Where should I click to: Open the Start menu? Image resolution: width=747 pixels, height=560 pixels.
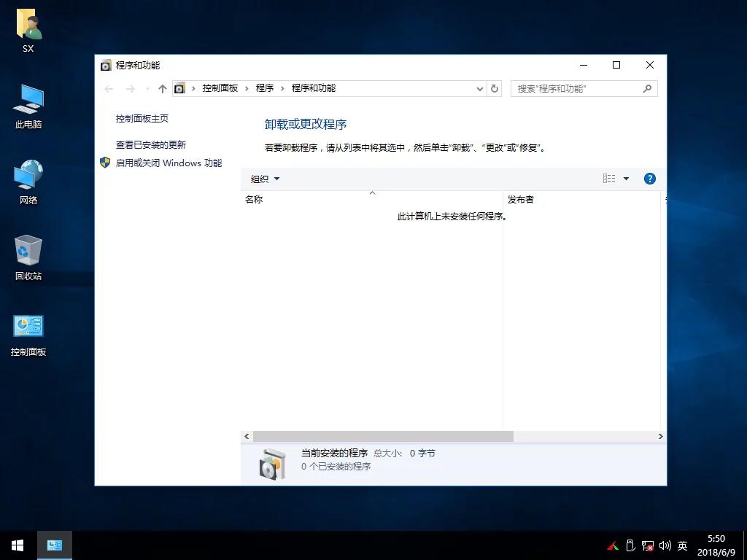click(x=16, y=545)
